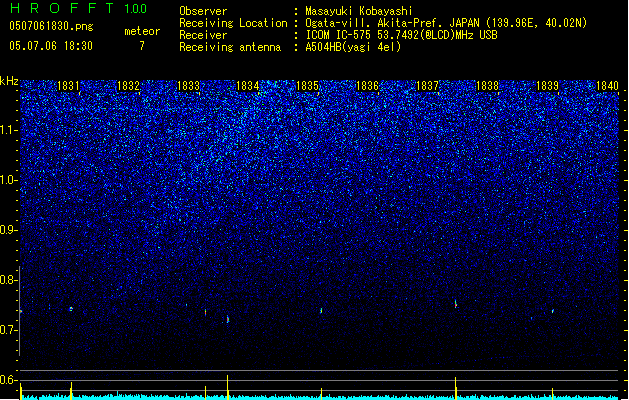Click the 1.1 kHz axis label

click(9, 130)
